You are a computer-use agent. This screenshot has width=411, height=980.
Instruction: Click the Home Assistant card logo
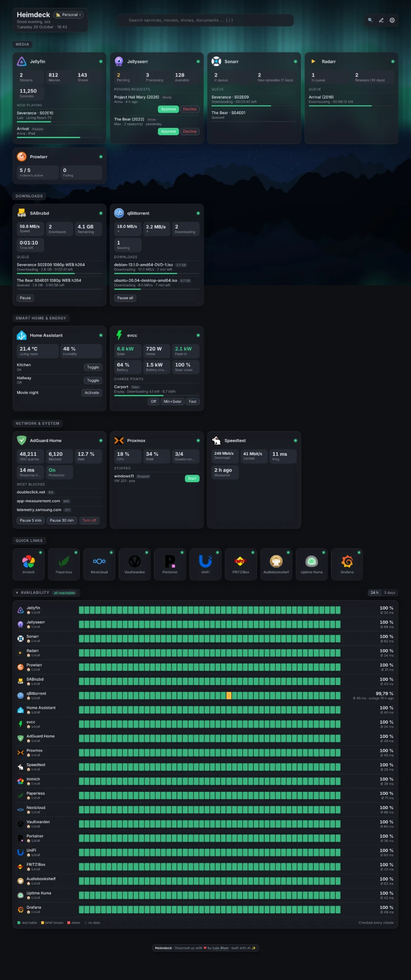22,335
